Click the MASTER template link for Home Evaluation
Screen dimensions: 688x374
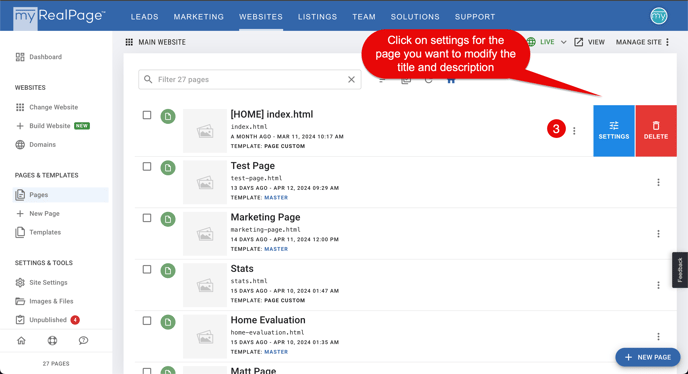coord(276,352)
